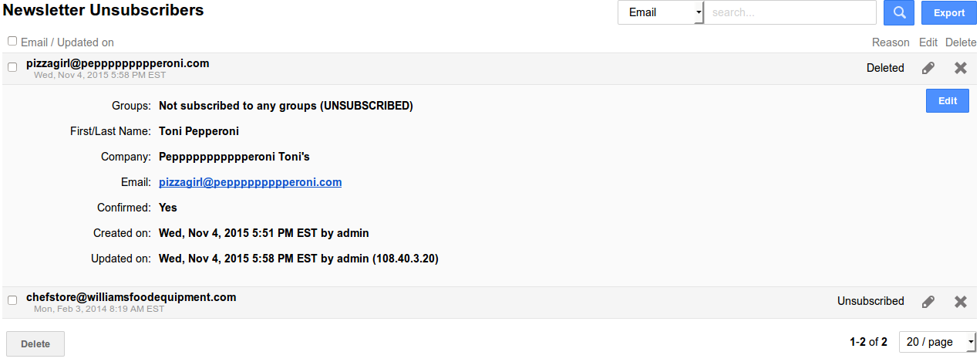The image size is (980, 362).
Task: Click the blue Edit button in details
Action: point(947,101)
